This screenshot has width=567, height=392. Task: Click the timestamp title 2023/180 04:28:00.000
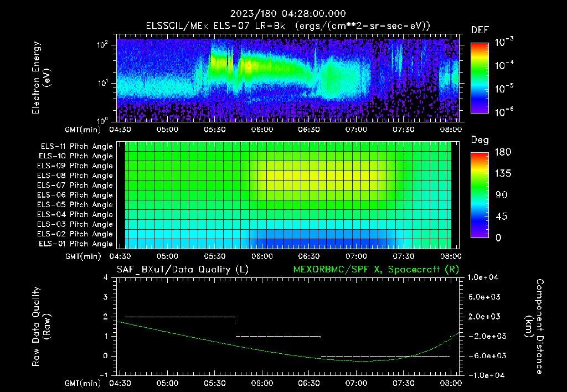[288, 14]
